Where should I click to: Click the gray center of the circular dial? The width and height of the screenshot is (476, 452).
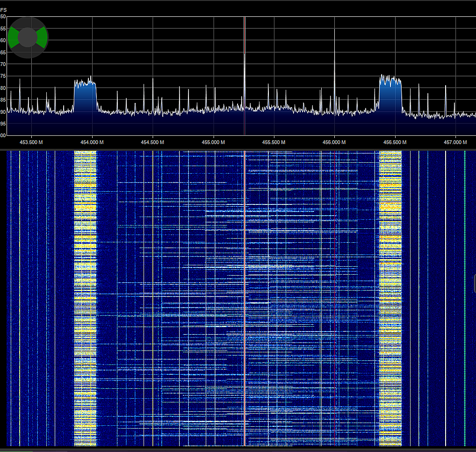click(x=28, y=37)
